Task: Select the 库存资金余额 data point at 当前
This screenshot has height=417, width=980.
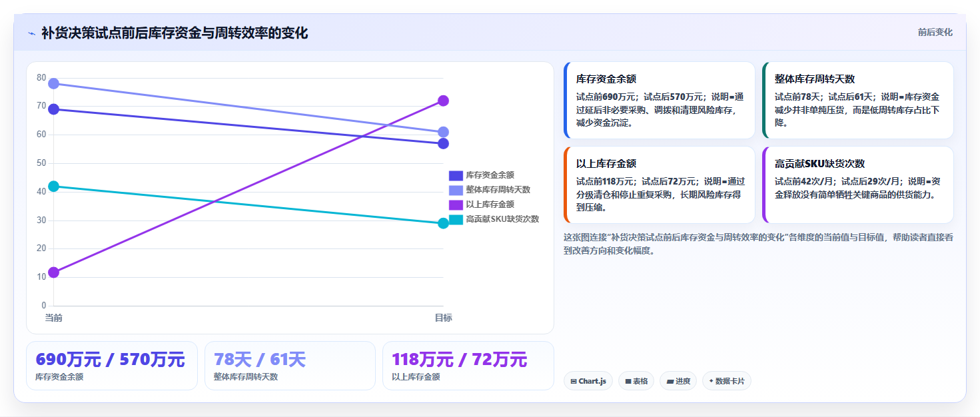Action: point(54,109)
